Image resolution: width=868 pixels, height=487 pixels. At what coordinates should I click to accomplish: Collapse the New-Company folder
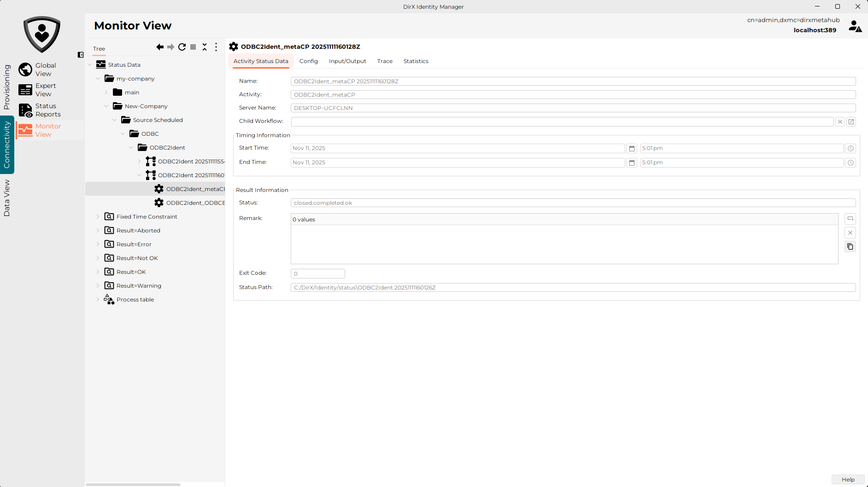coord(106,106)
